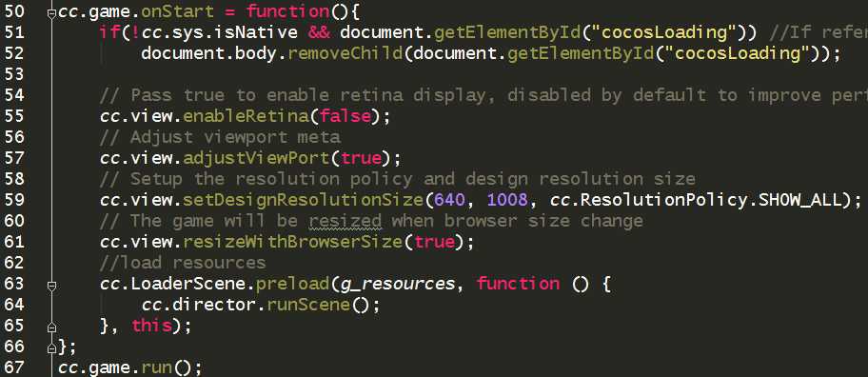Place cursor on the enableRetina method name
This screenshot has height=377, width=868.
pyautogui.click(x=246, y=117)
